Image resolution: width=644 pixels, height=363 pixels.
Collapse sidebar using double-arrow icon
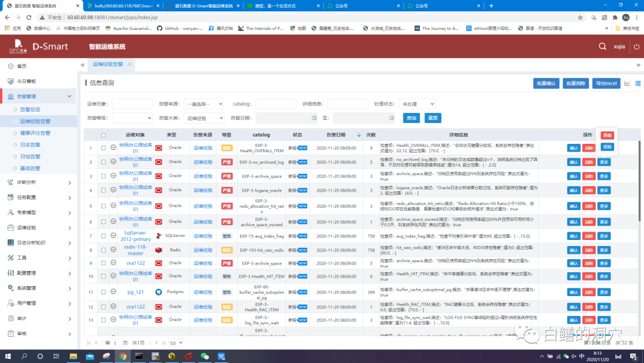pyautogui.click(x=82, y=64)
